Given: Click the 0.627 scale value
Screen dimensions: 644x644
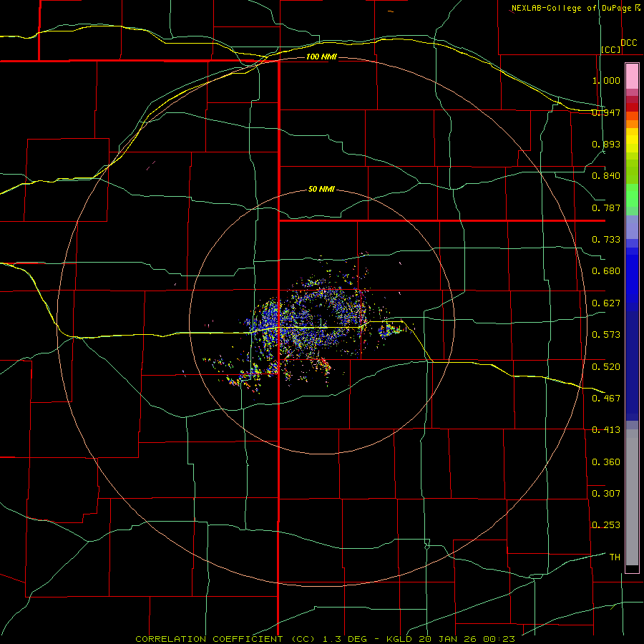Looking at the screenshot, I should tap(606, 303).
